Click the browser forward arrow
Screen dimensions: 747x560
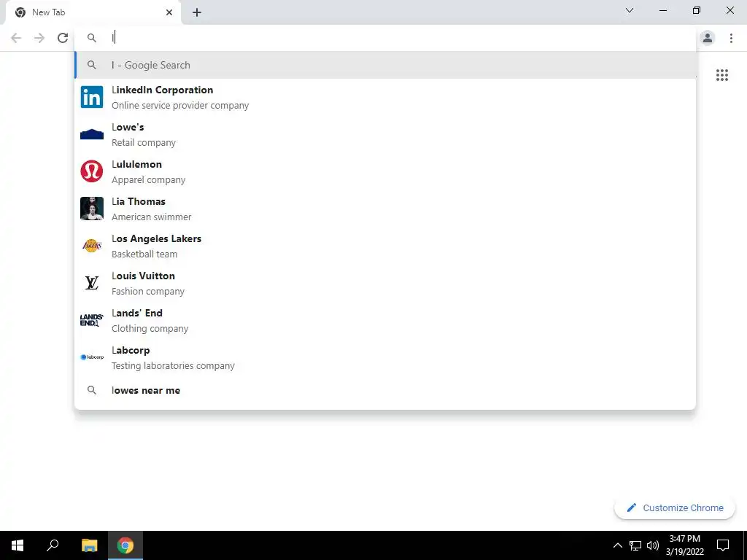click(x=39, y=38)
